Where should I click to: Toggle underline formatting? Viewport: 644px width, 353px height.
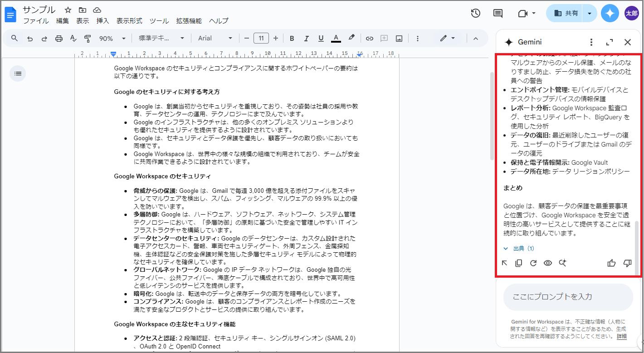[321, 39]
